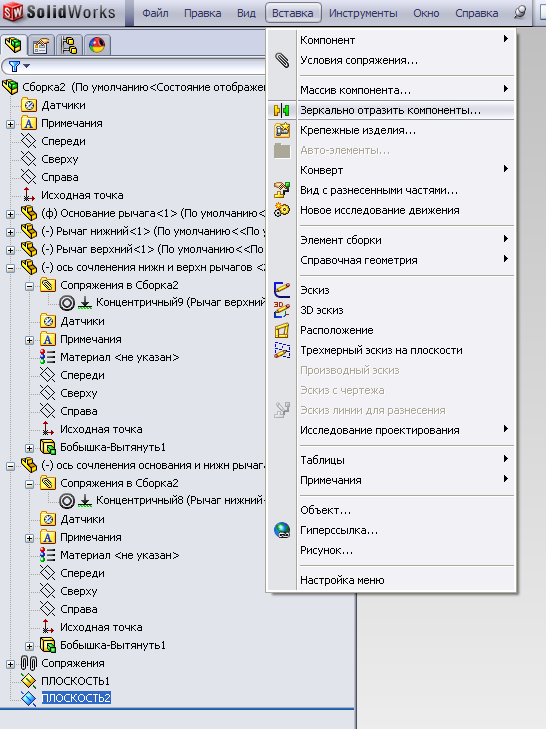Choose Рисунок… menu entry
Image resolution: width=546 pixels, height=729 pixels.
coord(391,550)
